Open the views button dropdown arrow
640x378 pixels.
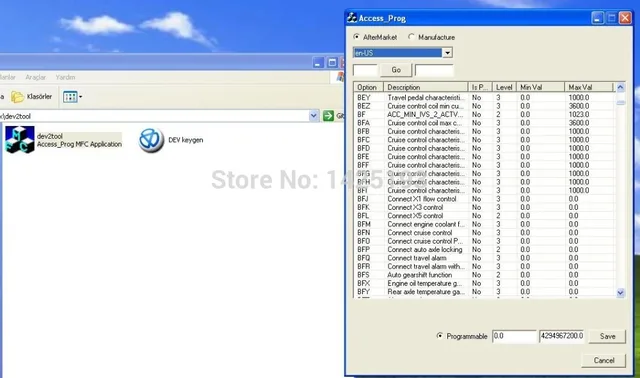[x=80, y=97]
